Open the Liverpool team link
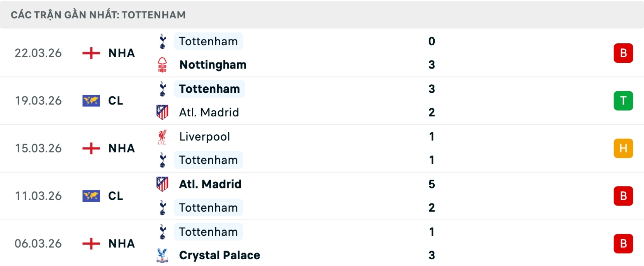 205,137
